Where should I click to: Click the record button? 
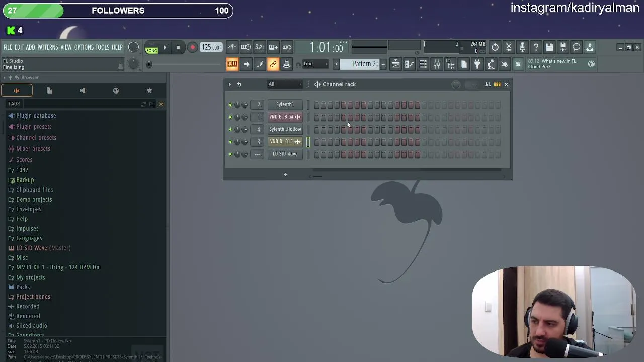(x=192, y=48)
